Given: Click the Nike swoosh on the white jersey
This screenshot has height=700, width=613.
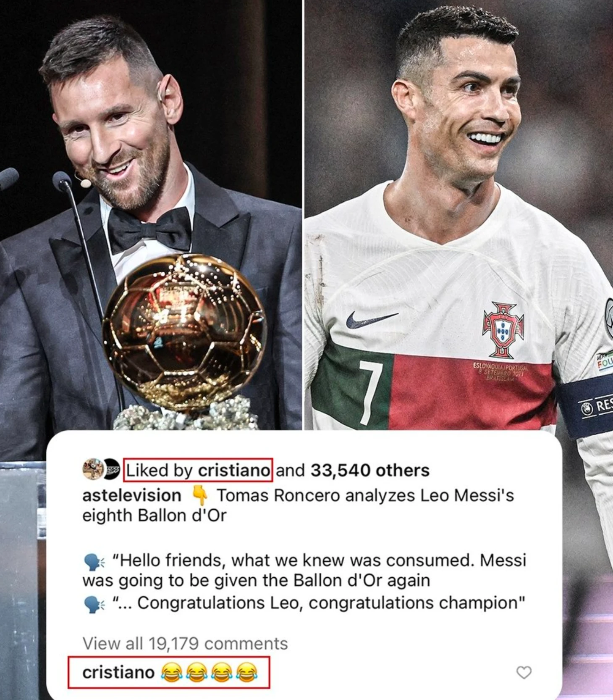Looking at the screenshot, I should click(371, 320).
